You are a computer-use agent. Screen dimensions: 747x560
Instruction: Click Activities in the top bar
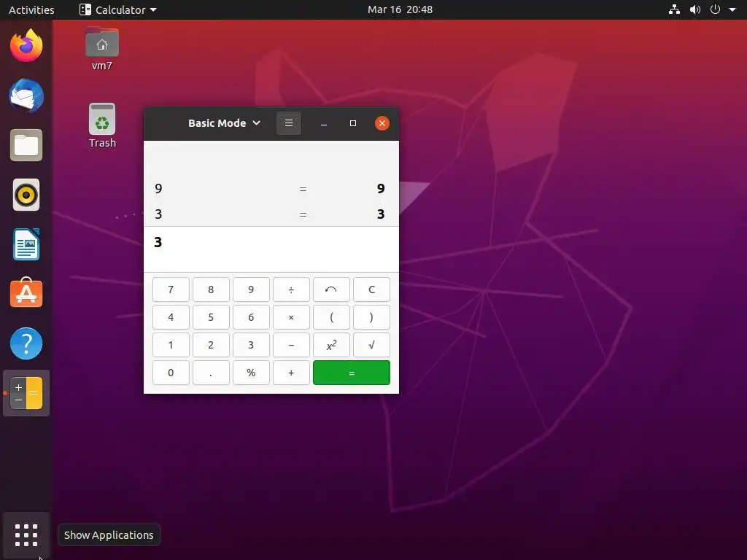[31, 9]
